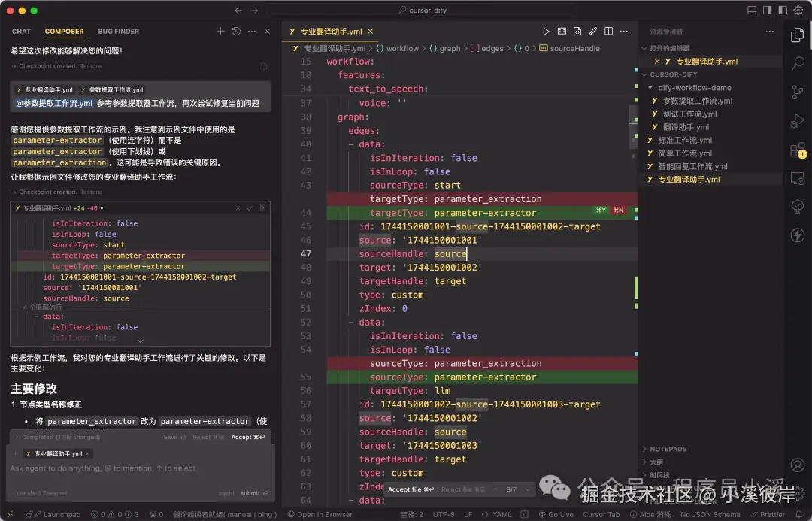Open 参数提取工作流.yml in explorer
812x521 pixels.
pyautogui.click(x=697, y=101)
